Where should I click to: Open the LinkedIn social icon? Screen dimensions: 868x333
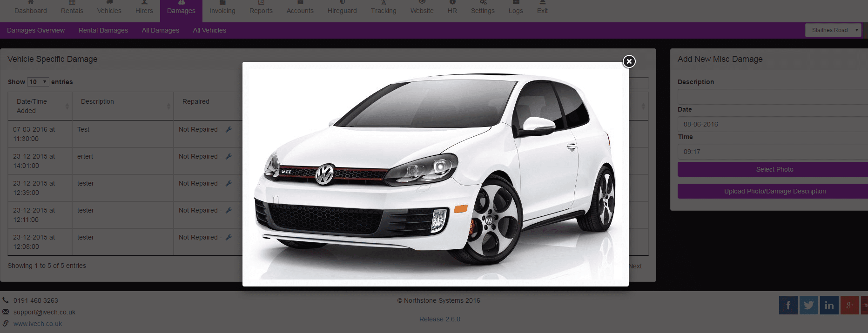pyautogui.click(x=829, y=305)
